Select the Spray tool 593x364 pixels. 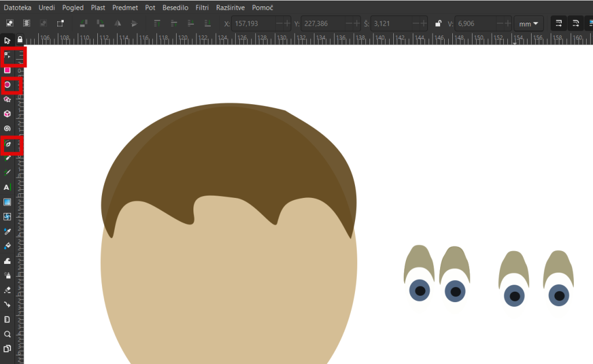pyautogui.click(x=7, y=275)
